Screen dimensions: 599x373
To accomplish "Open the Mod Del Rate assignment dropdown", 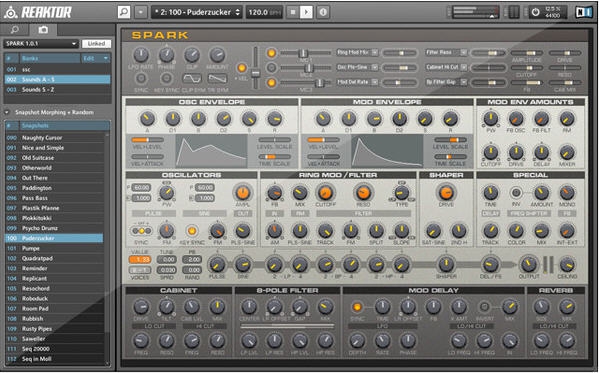I will (357, 82).
